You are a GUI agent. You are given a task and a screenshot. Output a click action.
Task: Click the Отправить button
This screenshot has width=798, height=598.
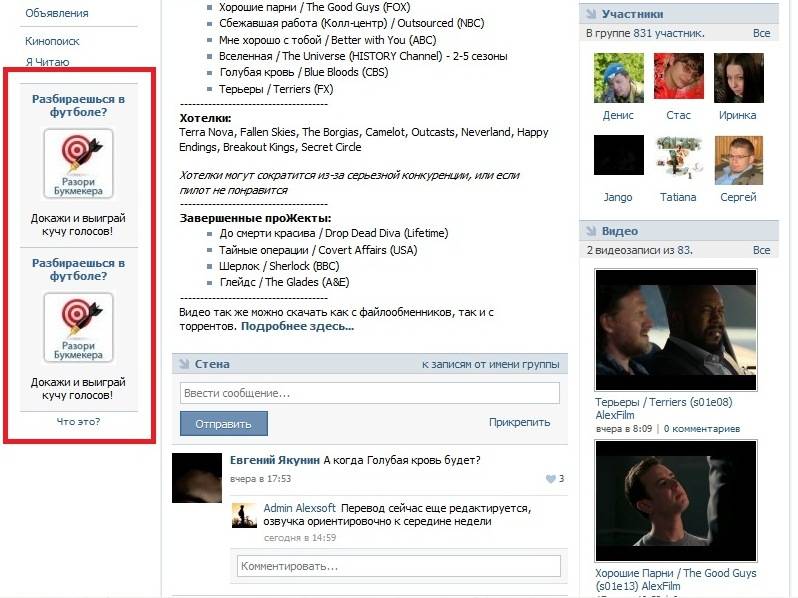click(x=223, y=423)
